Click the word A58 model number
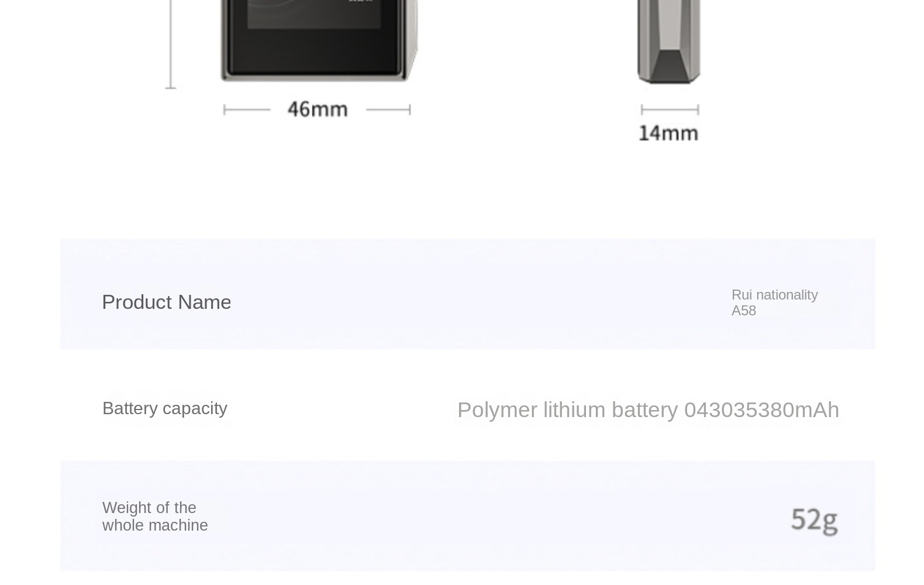 click(x=743, y=311)
